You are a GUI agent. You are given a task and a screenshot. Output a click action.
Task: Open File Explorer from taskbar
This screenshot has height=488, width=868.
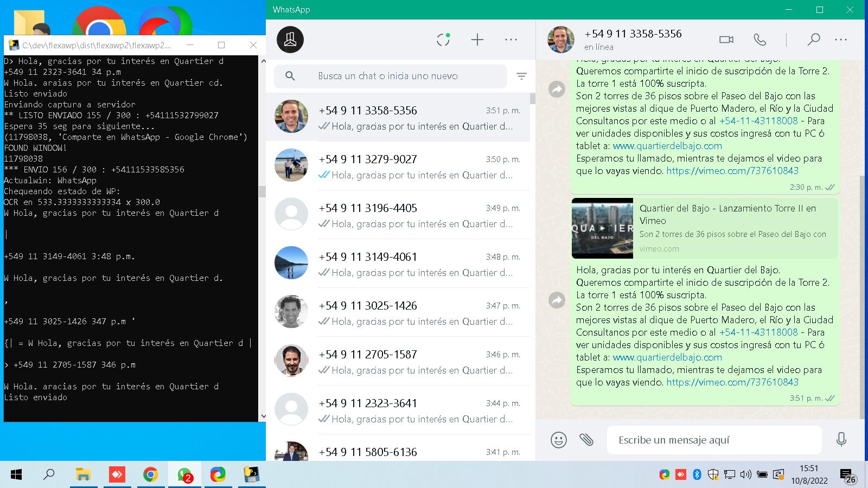[82, 475]
